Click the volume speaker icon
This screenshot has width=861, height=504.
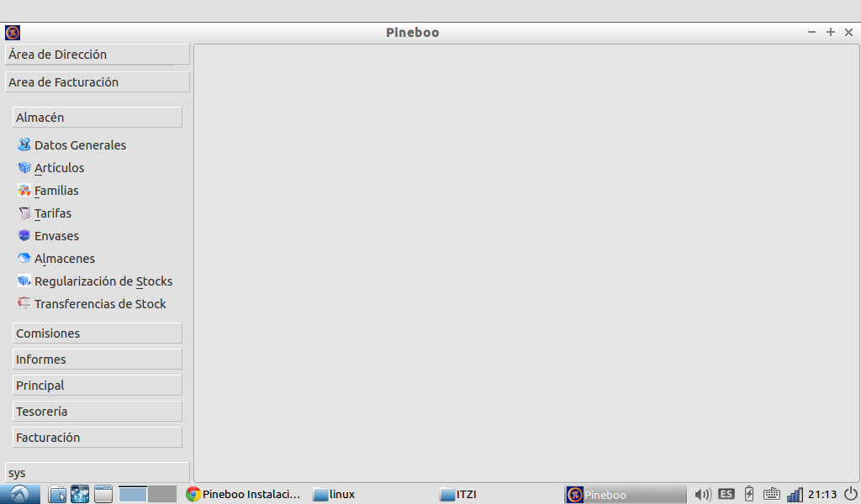tap(702, 494)
